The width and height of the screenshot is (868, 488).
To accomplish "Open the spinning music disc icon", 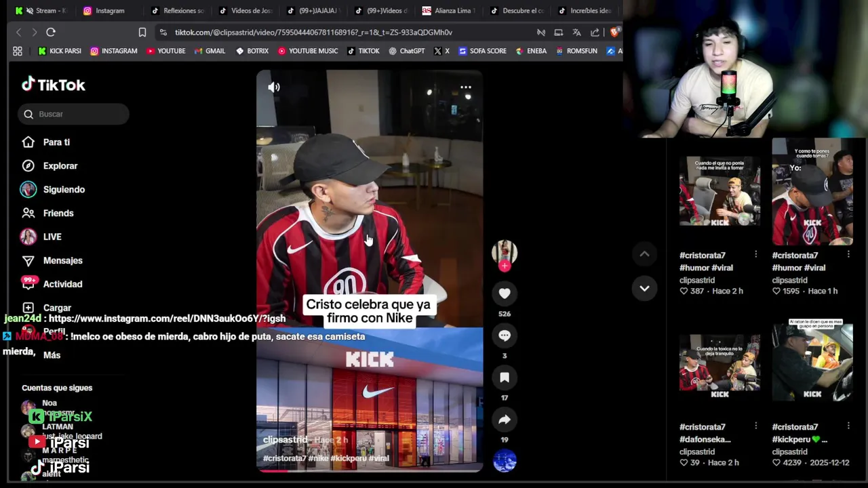I will (505, 461).
